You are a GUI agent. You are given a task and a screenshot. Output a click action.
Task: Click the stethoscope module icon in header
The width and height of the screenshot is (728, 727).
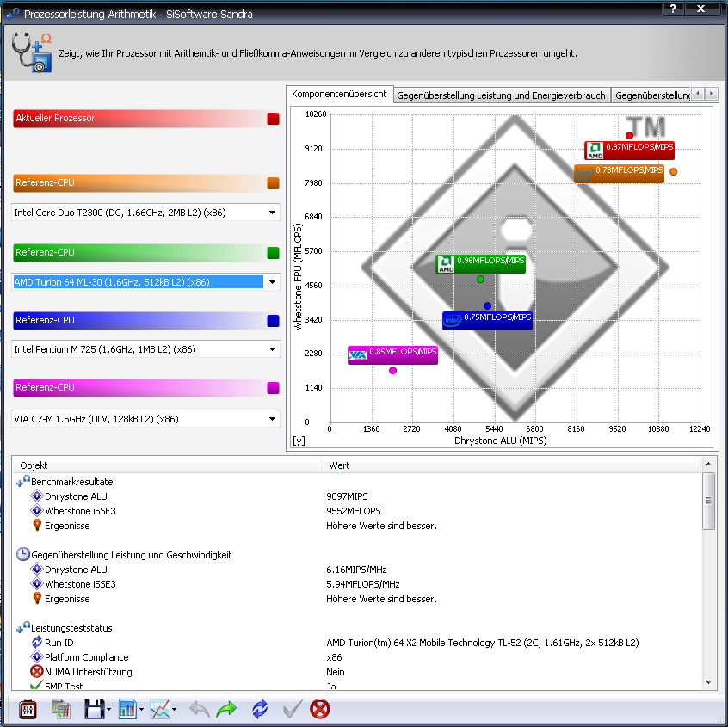click(x=32, y=52)
